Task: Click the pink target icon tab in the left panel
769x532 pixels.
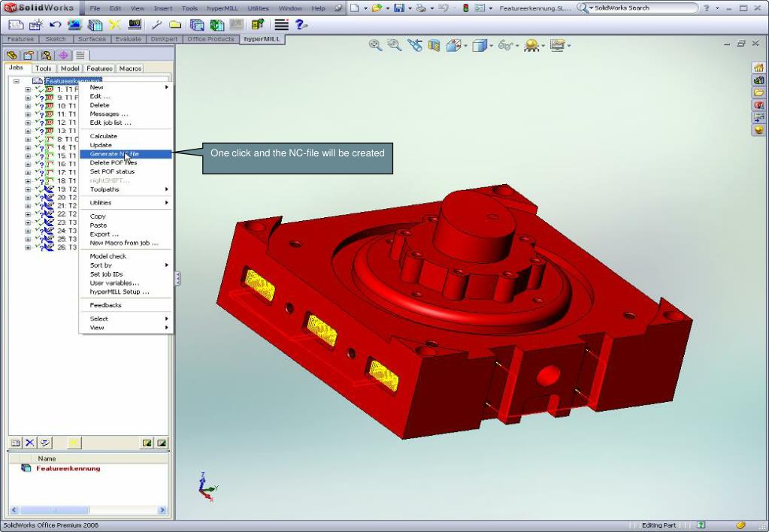Action: 63,55
